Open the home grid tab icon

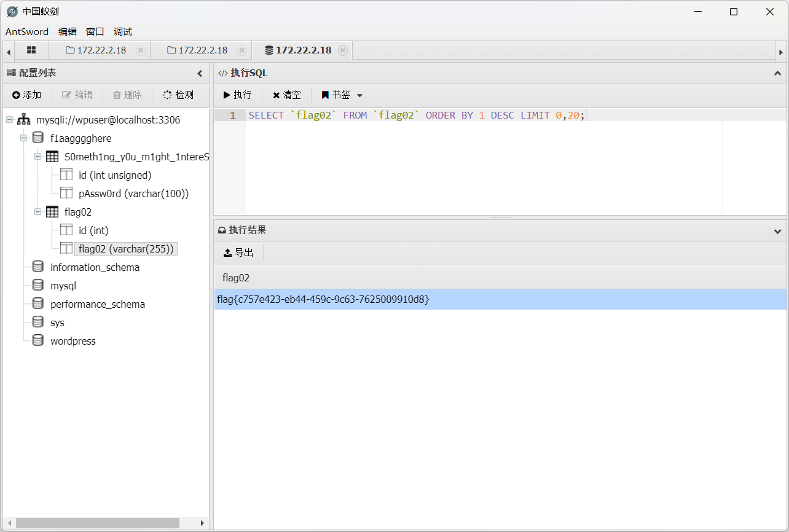click(31, 50)
